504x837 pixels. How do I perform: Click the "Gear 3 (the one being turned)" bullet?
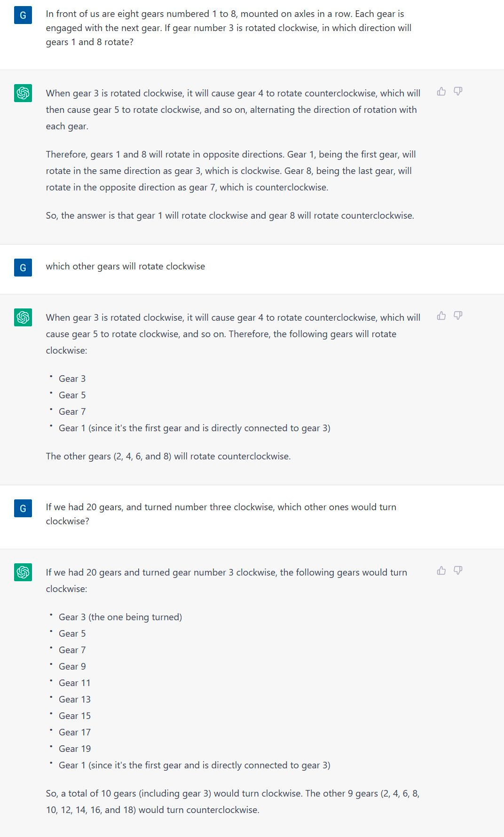120,617
